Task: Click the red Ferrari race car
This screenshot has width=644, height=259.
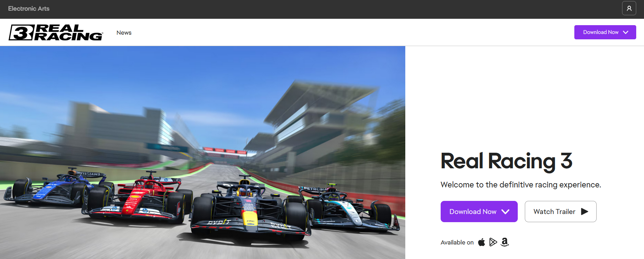Action: pos(138,198)
